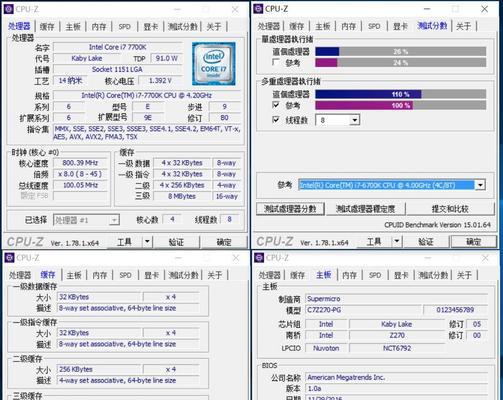Click southbridge value Z270
Viewport: 503px width, 400px height.
pyautogui.click(x=397, y=335)
